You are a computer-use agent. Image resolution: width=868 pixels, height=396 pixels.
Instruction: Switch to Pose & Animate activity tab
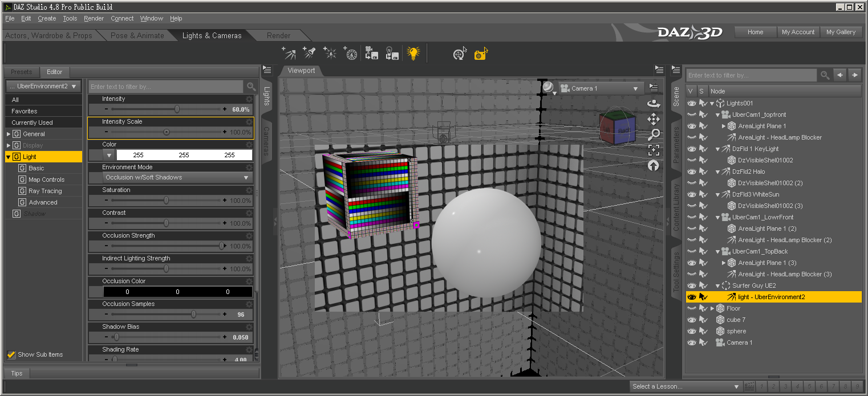point(137,35)
